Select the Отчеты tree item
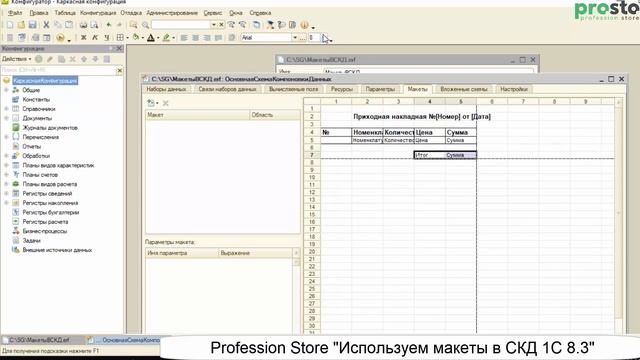Screen dimensions: 640x360 [31, 146]
